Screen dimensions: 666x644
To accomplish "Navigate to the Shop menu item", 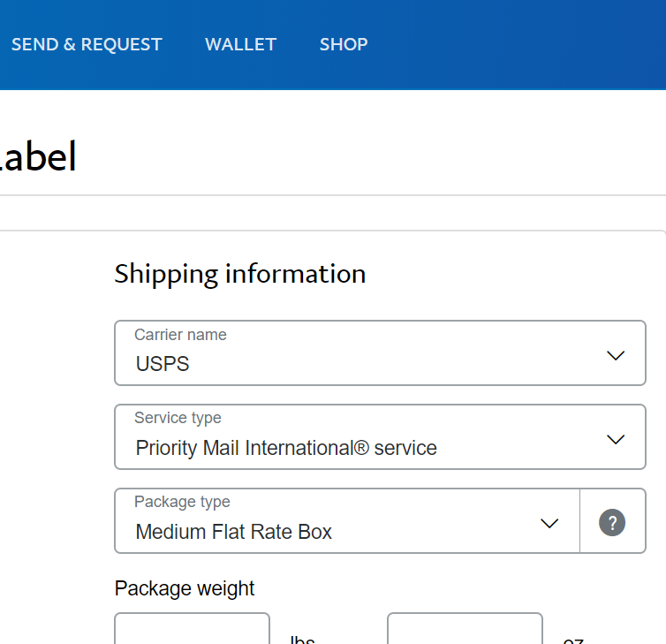I will point(344,44).
